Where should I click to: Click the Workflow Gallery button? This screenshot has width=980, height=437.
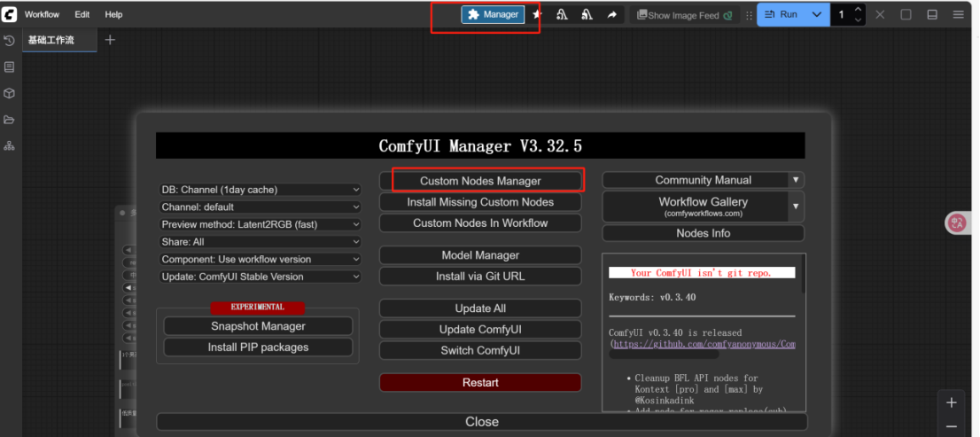[695, 207]
